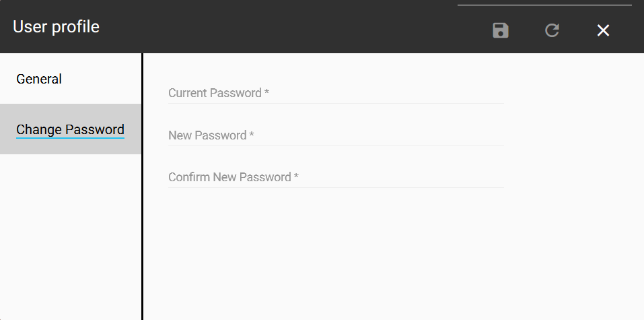This screenshot has height=320, width=644.
Task: Click the blank form area below the fields
Action: click(390, 256)
